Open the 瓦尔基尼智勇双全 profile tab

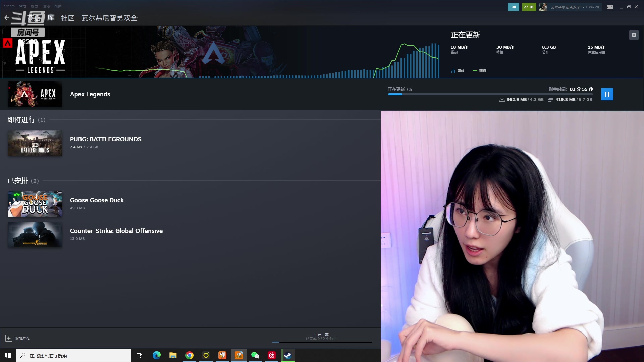point(109,18)
